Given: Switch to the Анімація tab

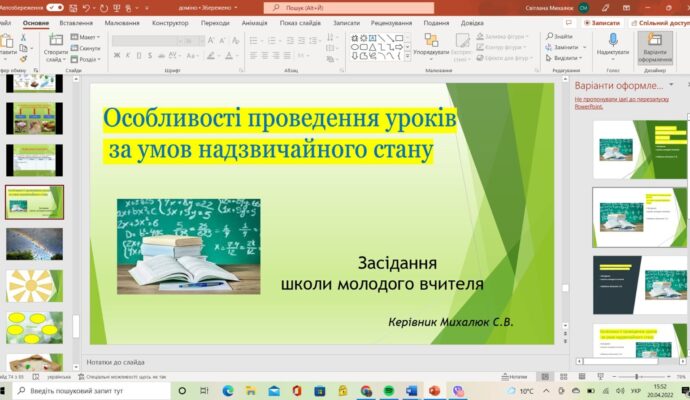Looking at the screenshot, I should point(254,23).
